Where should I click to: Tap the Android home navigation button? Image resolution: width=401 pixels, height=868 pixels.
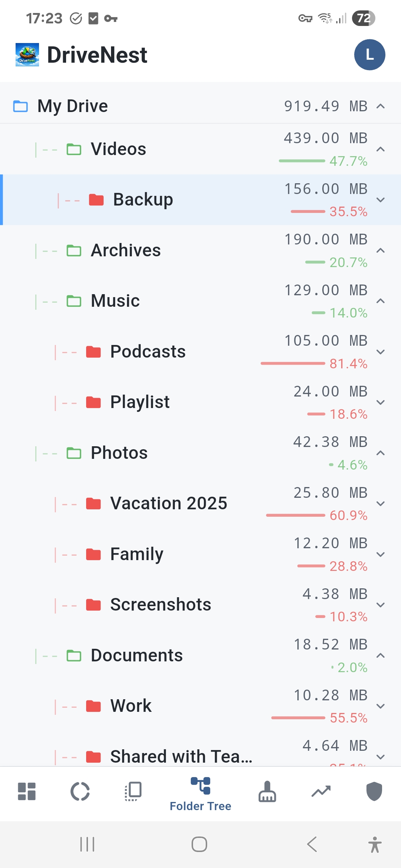click(199, 845)
